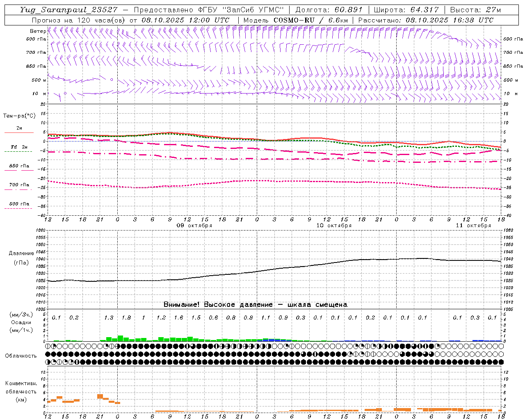
Task: Click the left-axis 1060 pressure tick label
Action: click(x=41, y=231)
